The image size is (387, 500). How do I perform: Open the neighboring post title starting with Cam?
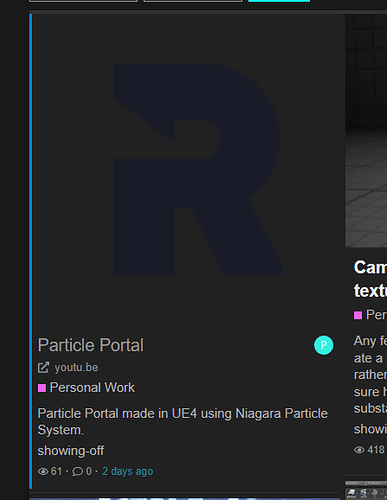pos(370,279)
